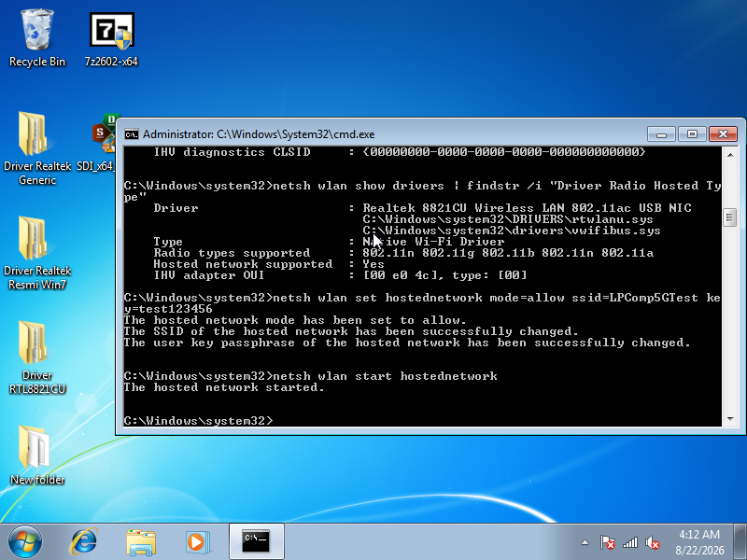Open the cmd window system menu icon
The width and height of the screenshot is (747, 560).
[x=132, y=134]
